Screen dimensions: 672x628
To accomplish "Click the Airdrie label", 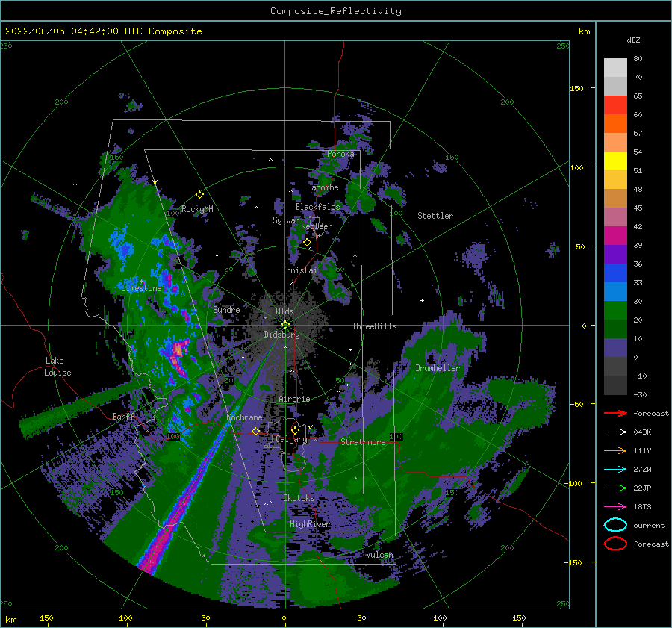I will pos(294,399).
